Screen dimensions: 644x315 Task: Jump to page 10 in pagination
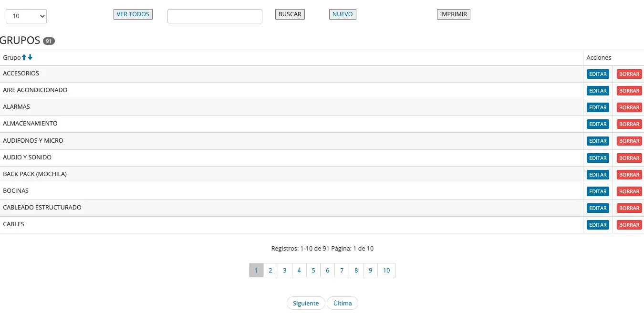tap(386, 270)
